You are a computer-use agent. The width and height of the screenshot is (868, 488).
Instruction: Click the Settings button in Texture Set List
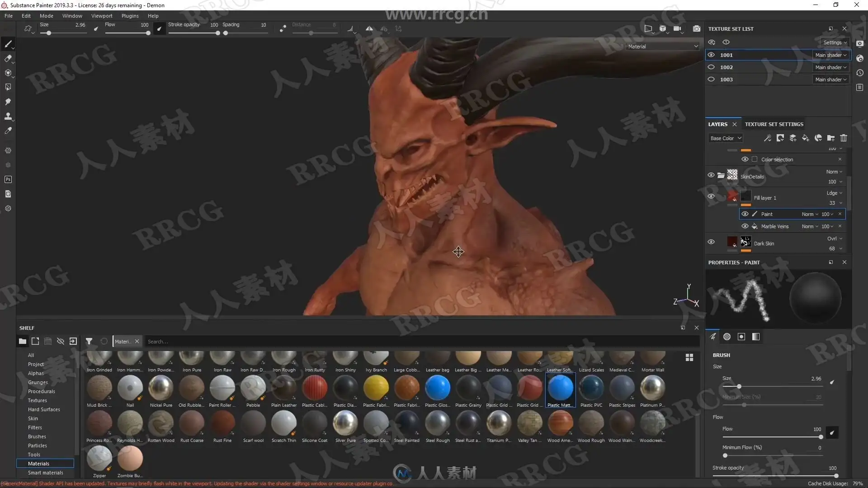pos(835,42)
